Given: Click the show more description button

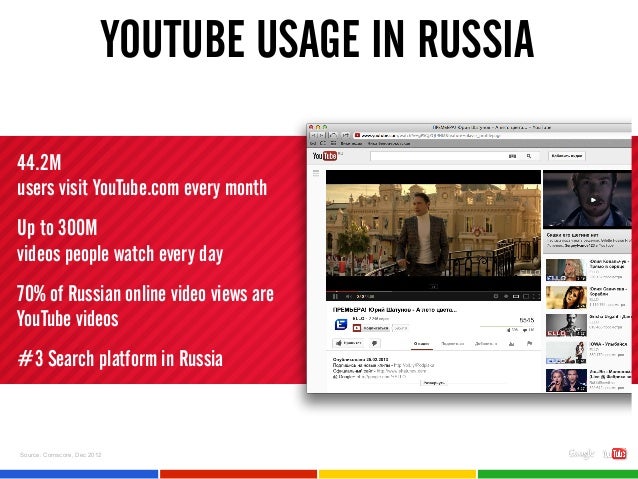Looking at the screenshot, I should tap(434, 383).
